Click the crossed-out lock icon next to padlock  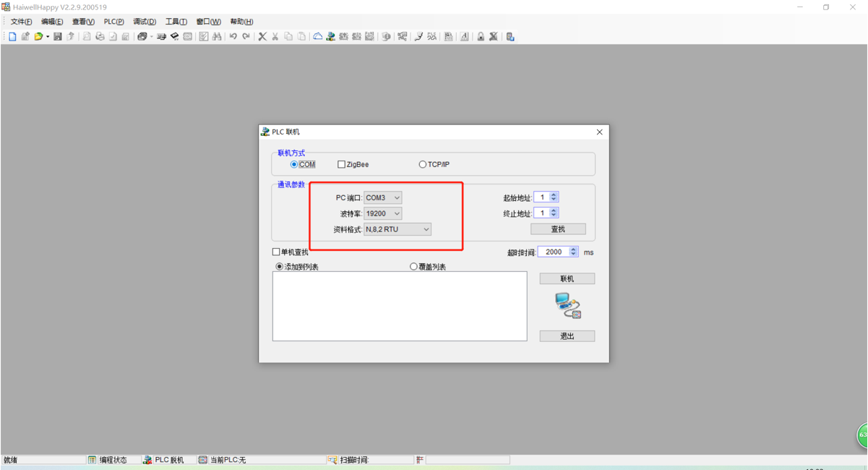pos(493,36)
